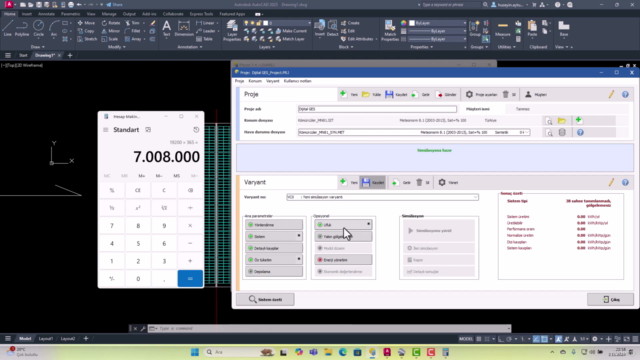Screen dimensions: 640x360
Task: Open Enerji yönetimi option
Action: [343, 260]
